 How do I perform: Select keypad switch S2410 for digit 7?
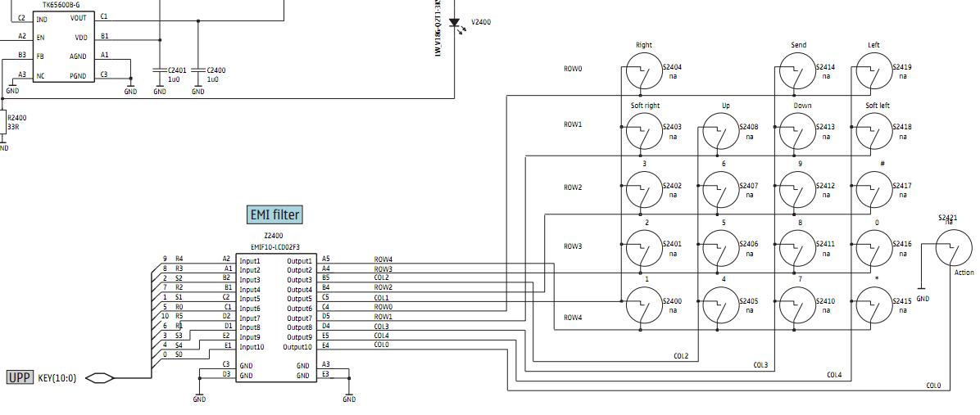[x=797, y=305]
